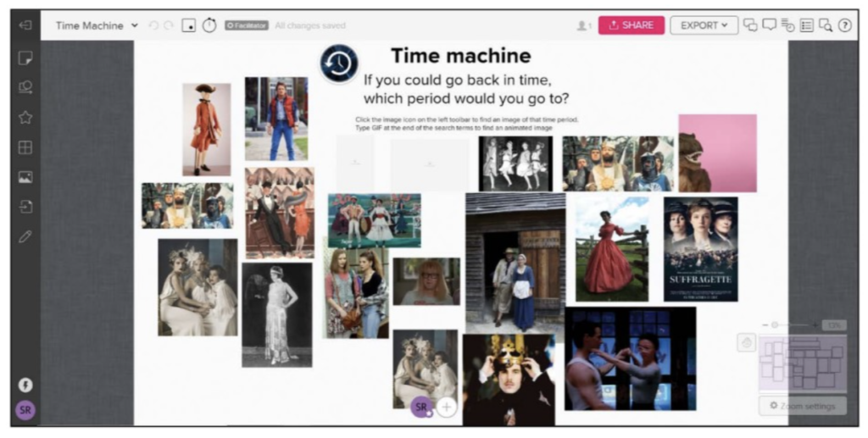The width and height of the screenshot is (868, 438).
Task: Expand the Time Machine storm name dropdown
Action: click(x=135, y=25)
